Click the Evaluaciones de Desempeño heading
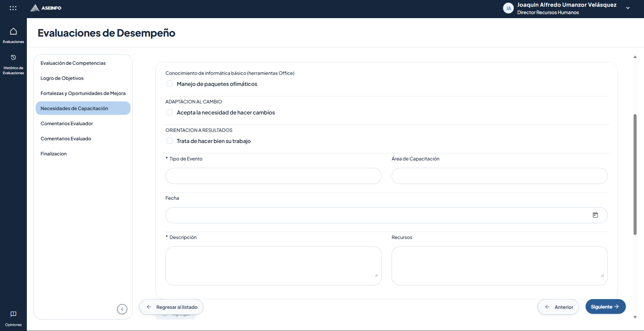644x331 pixels. point(106,33)
